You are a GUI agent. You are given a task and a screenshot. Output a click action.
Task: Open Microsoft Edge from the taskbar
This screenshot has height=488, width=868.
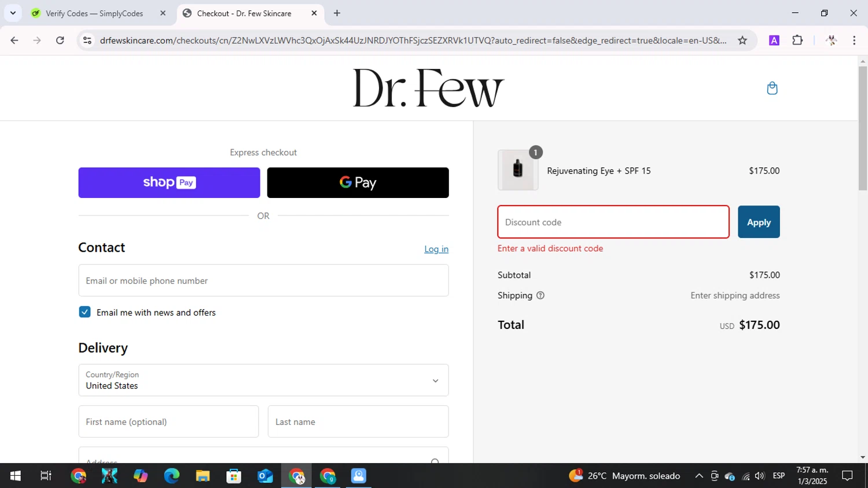point(172,476)
